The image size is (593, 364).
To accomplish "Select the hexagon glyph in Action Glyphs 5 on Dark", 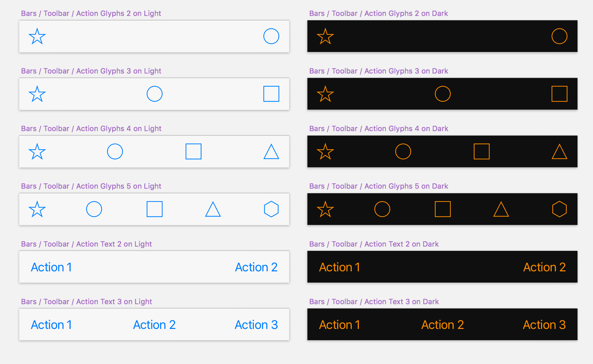I will click(559, 209).
